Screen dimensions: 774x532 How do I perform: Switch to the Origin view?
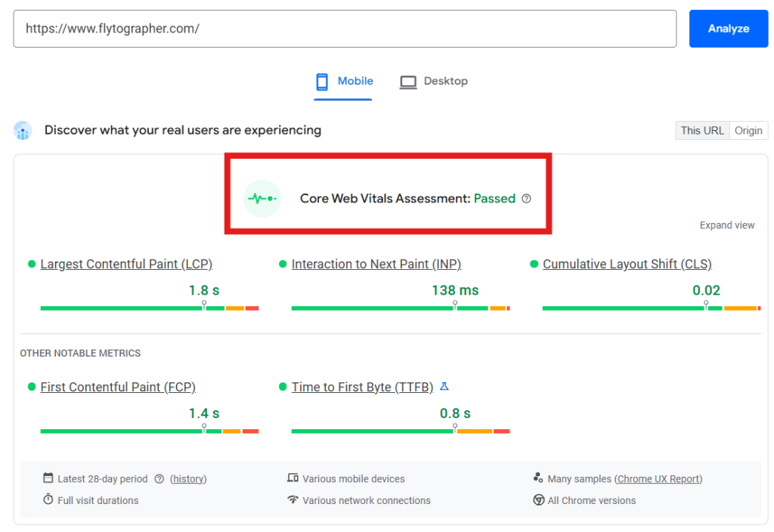[x=748, y=130]
